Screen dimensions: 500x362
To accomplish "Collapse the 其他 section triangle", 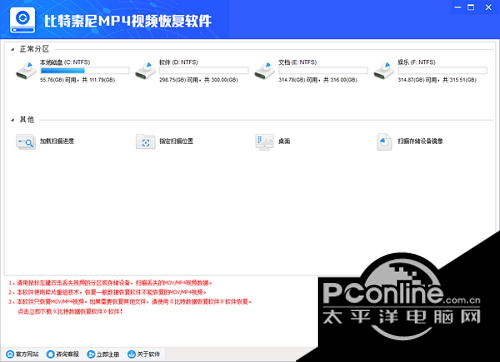I will coord(13,120).
